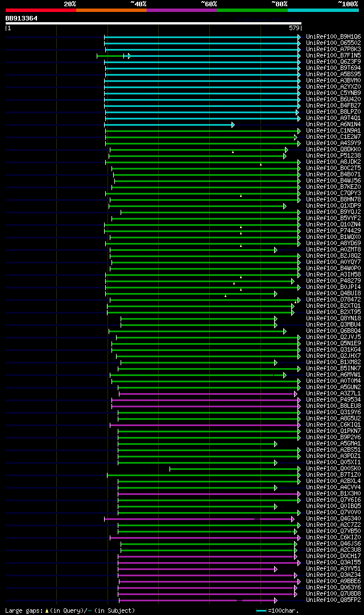
Task: Click the purple ~60% identity scale segment
Action: click(x=182, y=10)
